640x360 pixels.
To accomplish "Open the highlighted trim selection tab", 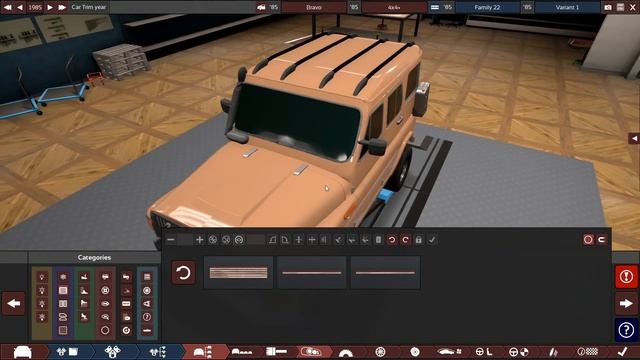I will click(203, 352).
